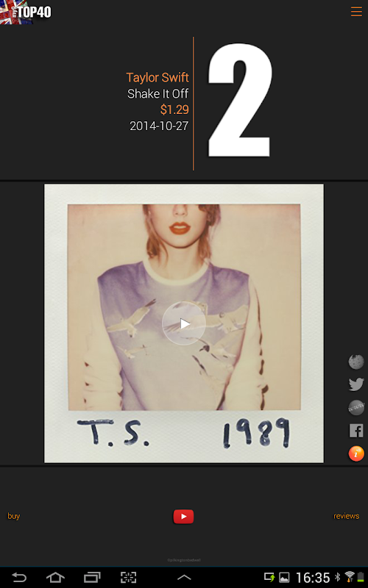Image resolution: width=368 pixels, height=588 pixels.
Task: Go back with Android back button
Action: [19, 578]
